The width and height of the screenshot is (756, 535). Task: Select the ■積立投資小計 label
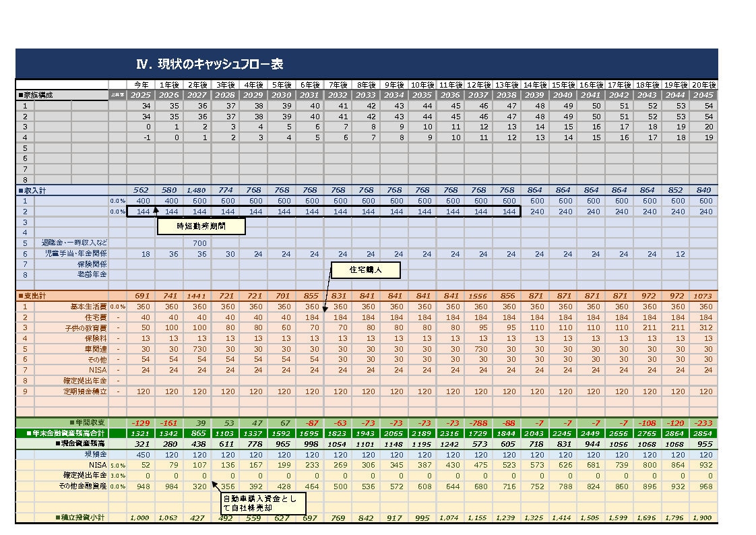pos(80,517)
